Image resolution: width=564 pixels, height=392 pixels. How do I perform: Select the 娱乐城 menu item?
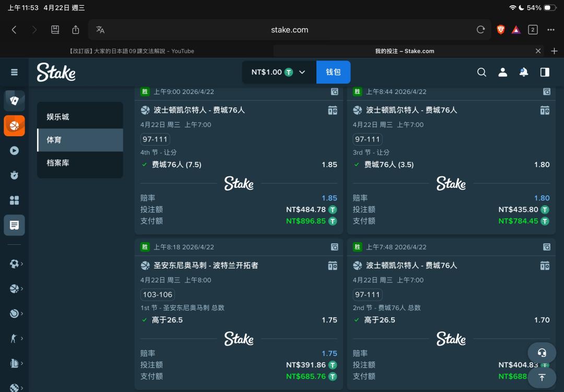pos(80,117)
